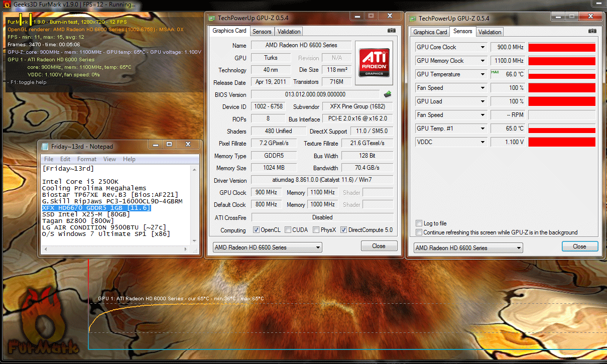This screenshot has width=607, height=364.
Task: Open Notepad View menu
Action: (x=109, y=159)
